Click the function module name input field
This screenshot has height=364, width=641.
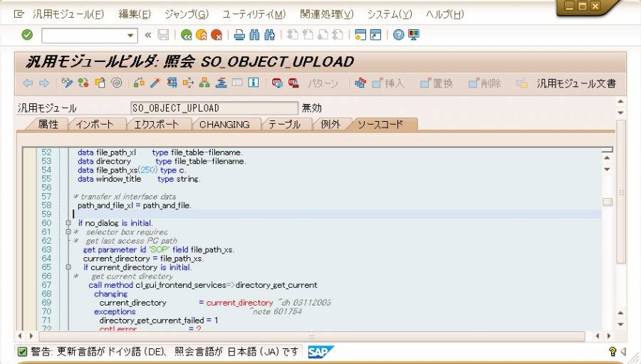click(x=214, y=108)
